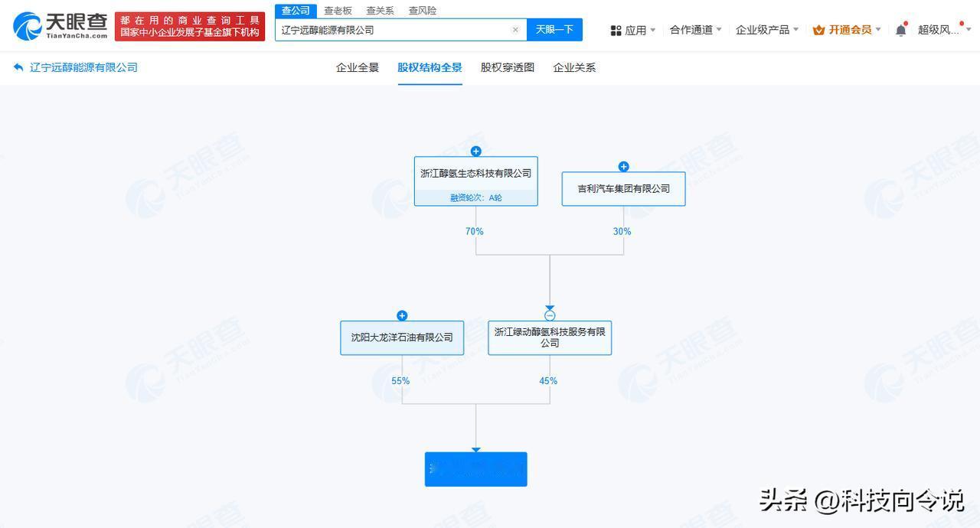Viewport: 980px width, 528px height.
Task: Select the 查老板 search tab
Action: [338, 11]
